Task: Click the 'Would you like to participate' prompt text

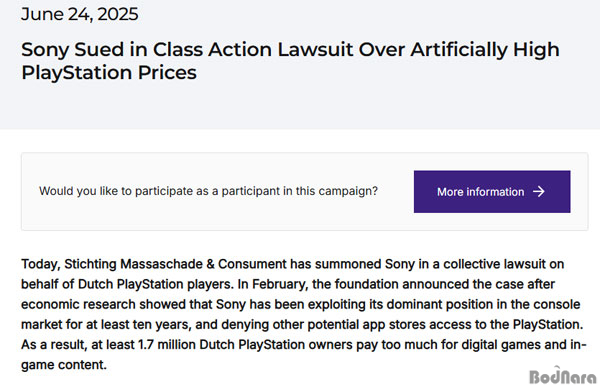Action: [x=208, y=191]
